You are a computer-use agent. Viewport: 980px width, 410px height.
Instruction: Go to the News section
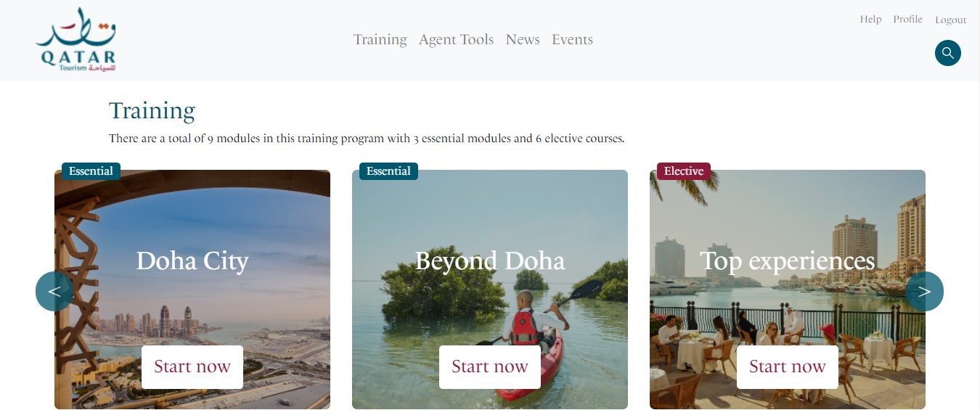[523, 40]
